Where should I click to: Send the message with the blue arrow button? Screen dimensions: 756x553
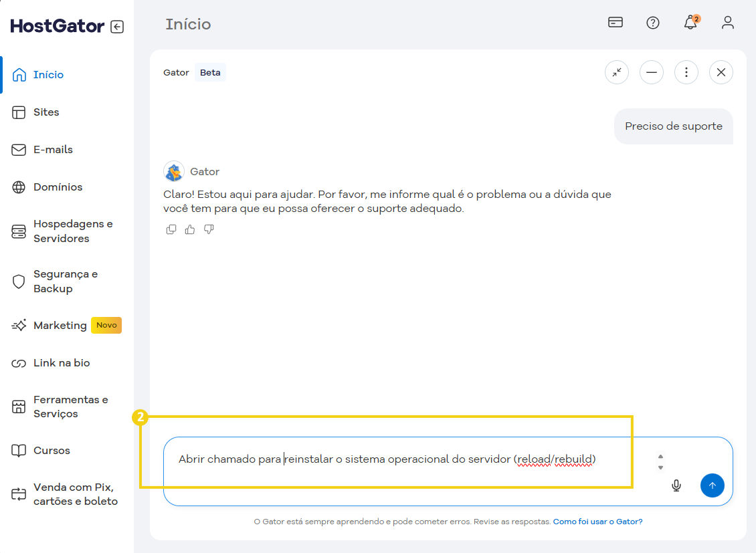[712, 485]
